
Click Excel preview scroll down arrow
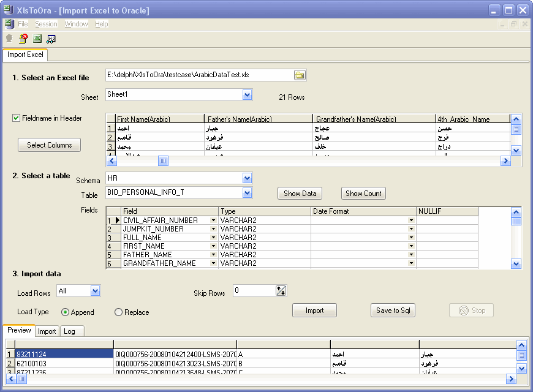click(516, 150)
